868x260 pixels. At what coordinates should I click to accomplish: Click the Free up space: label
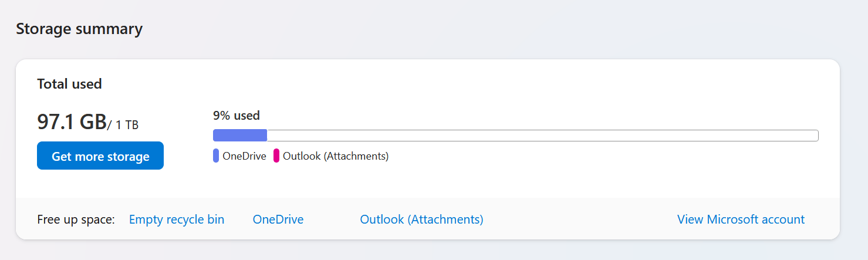coord(76,220)
